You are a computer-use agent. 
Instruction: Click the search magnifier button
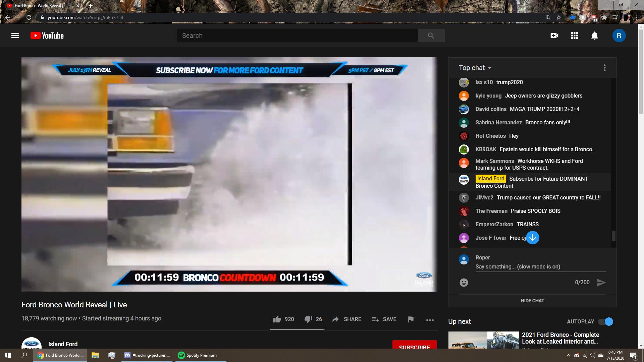pos(431,36)
